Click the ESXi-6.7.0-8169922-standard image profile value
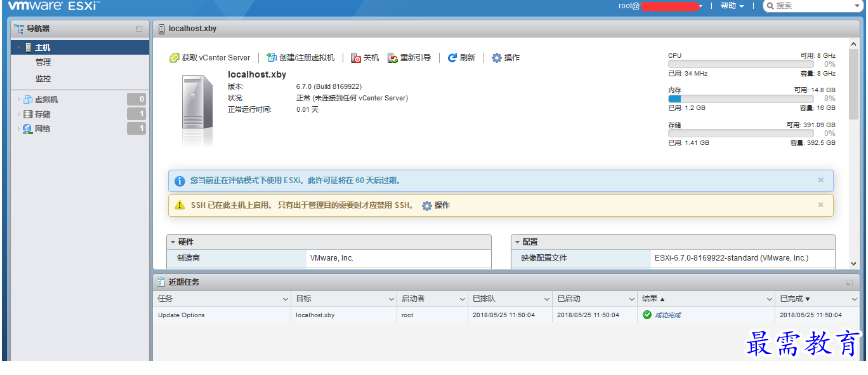Image resolution: width=868 pixels, height=375 pixels. click(731, 258)
